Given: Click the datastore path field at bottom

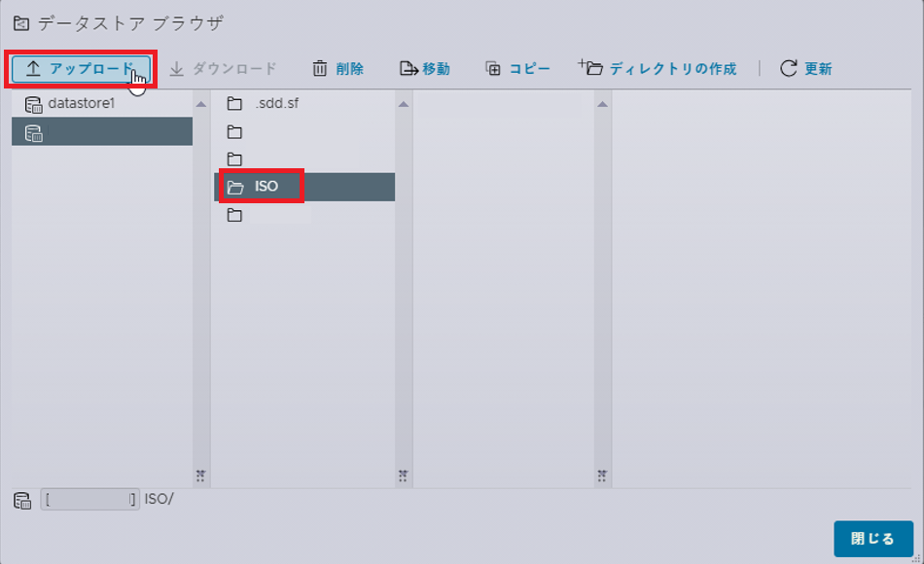Looking at the screenshot, I should pos(89,500).
